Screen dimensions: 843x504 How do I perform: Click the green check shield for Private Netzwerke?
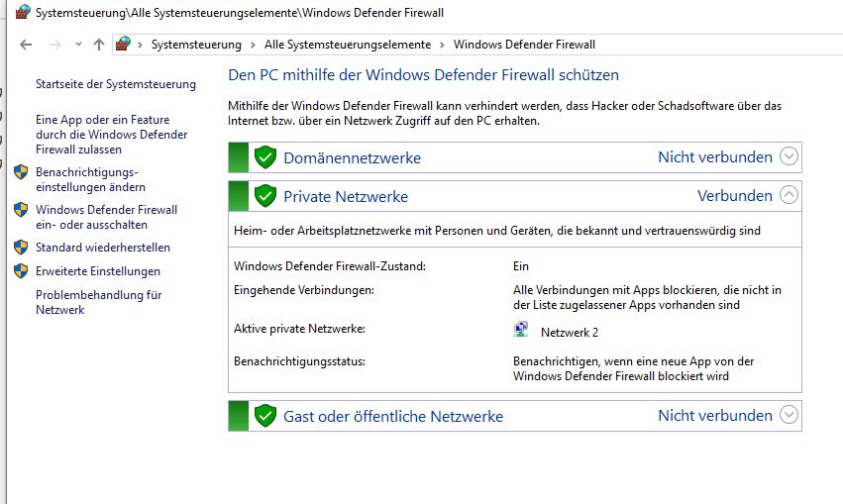(265, 196)
